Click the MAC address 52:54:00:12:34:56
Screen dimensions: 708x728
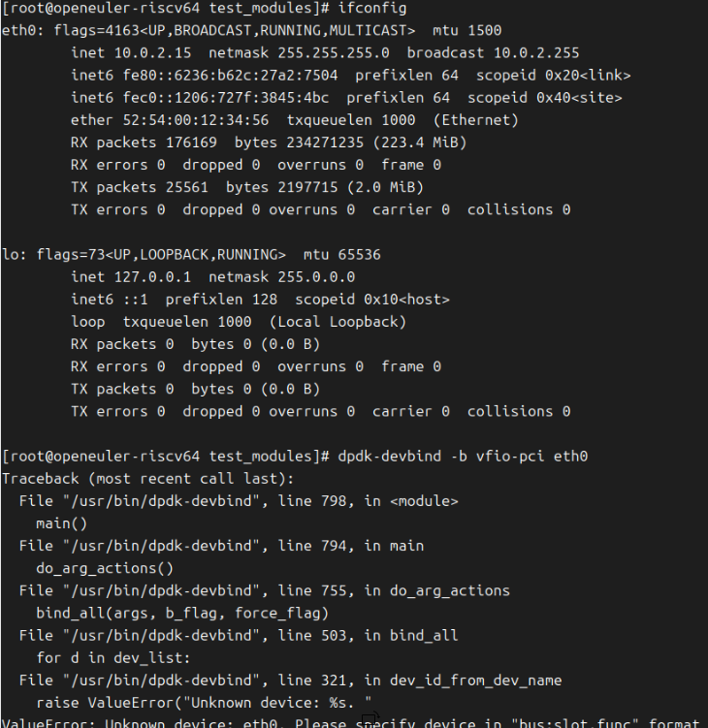coord(196,120)
